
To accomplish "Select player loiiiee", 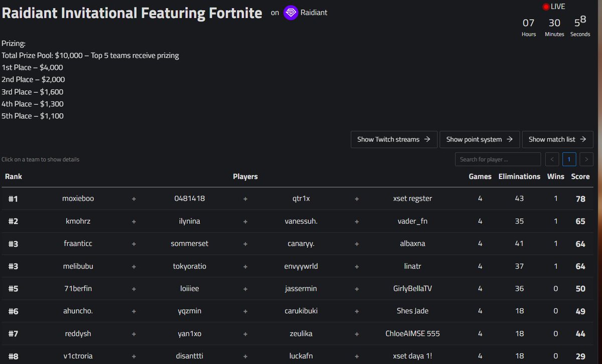I will click(x=190, y=288).
